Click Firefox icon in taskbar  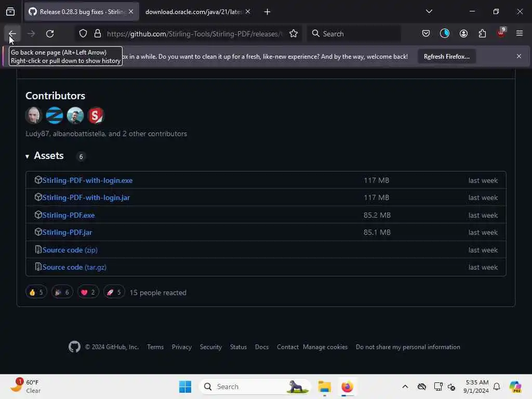point(347,387)
